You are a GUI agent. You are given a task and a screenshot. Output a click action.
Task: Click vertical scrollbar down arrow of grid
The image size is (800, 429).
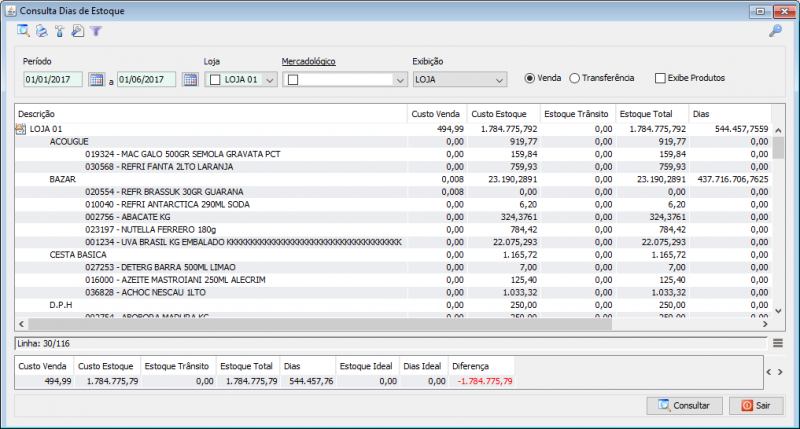[x=778, y=311]
